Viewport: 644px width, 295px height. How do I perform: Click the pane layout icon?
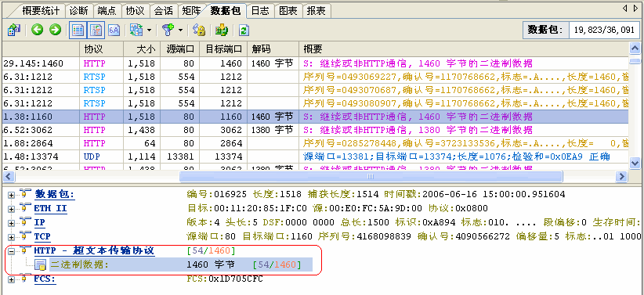136,30
